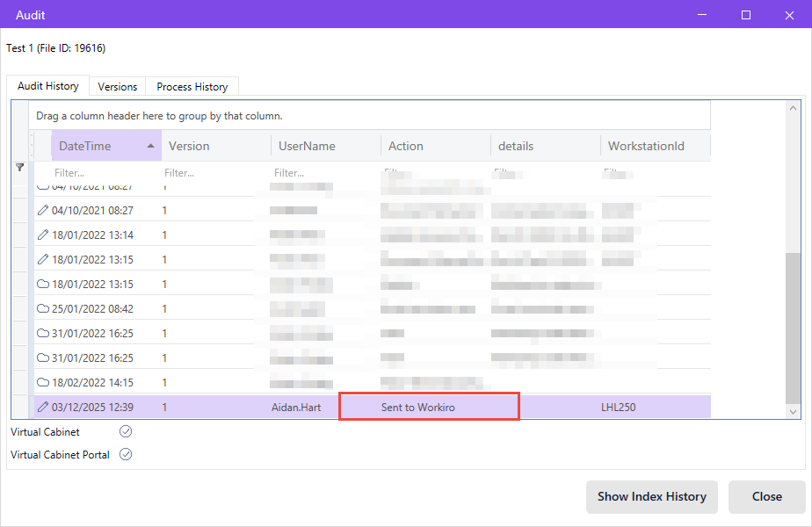Toggle the Virtual Cabinet Portal check mark
Viewport: 812px width, 527px height.
tap(126, 454)
